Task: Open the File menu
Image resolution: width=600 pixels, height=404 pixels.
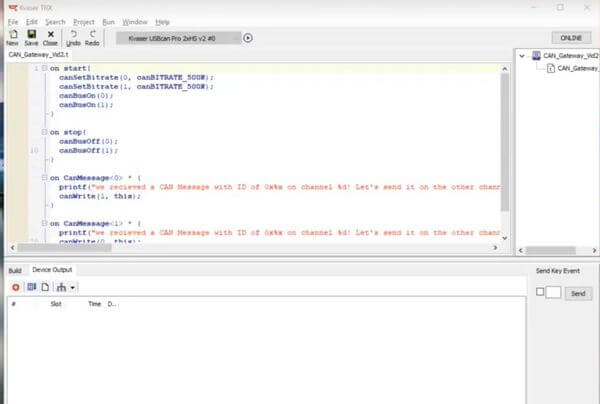Action: point(13,22)
